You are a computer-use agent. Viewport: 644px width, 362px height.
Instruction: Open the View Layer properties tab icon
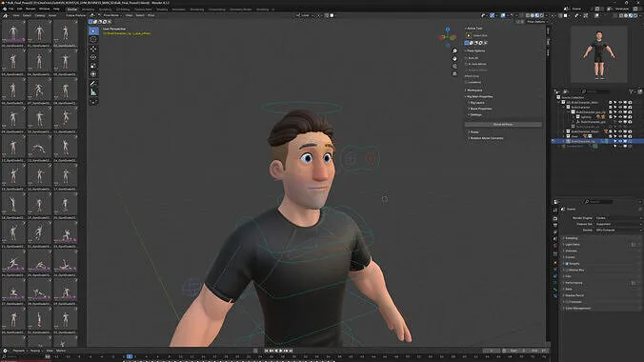coord(555,232)
